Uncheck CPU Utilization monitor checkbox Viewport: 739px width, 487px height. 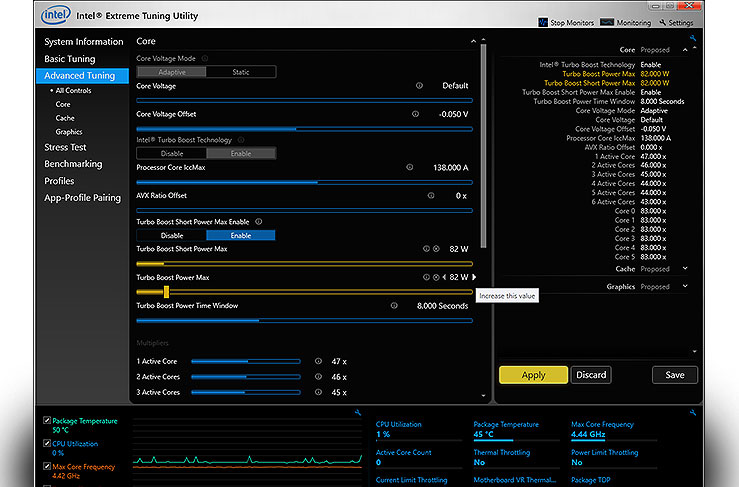pyautogui.click(x=47, y=443)
